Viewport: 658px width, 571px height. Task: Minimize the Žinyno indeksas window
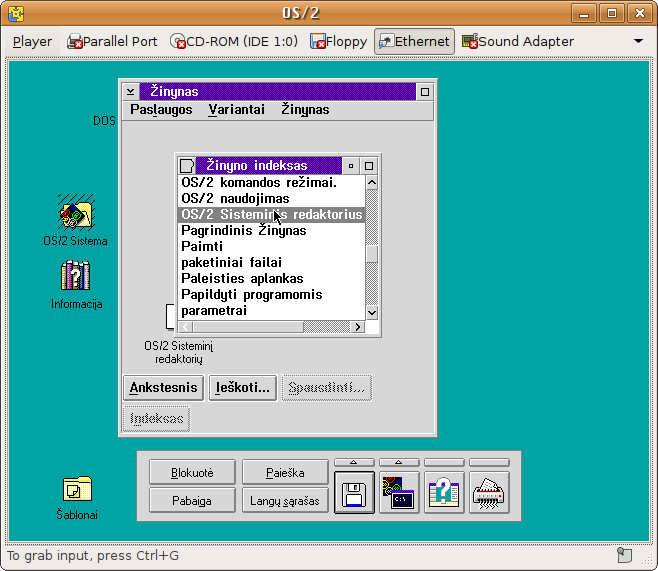(351, 166)
